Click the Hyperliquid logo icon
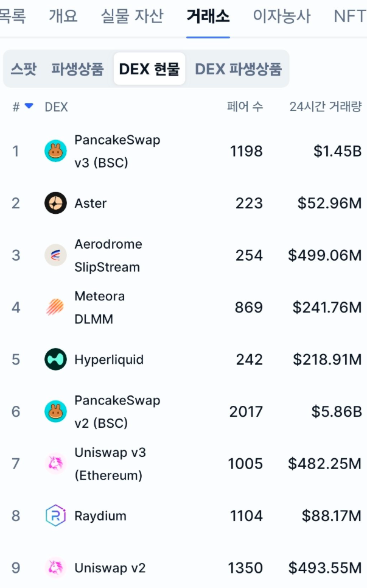Viewport: 367px width, 588px height. (55, 360)
